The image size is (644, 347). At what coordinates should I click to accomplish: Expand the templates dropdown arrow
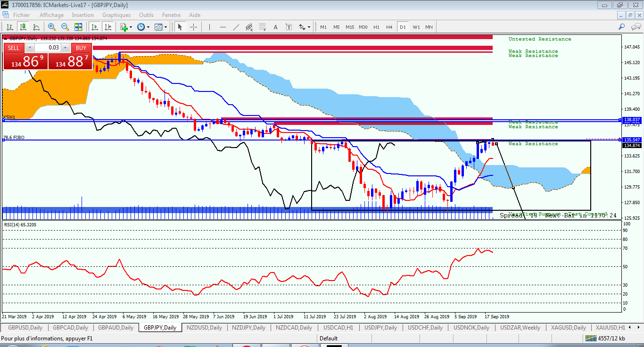tap(165, 27)
